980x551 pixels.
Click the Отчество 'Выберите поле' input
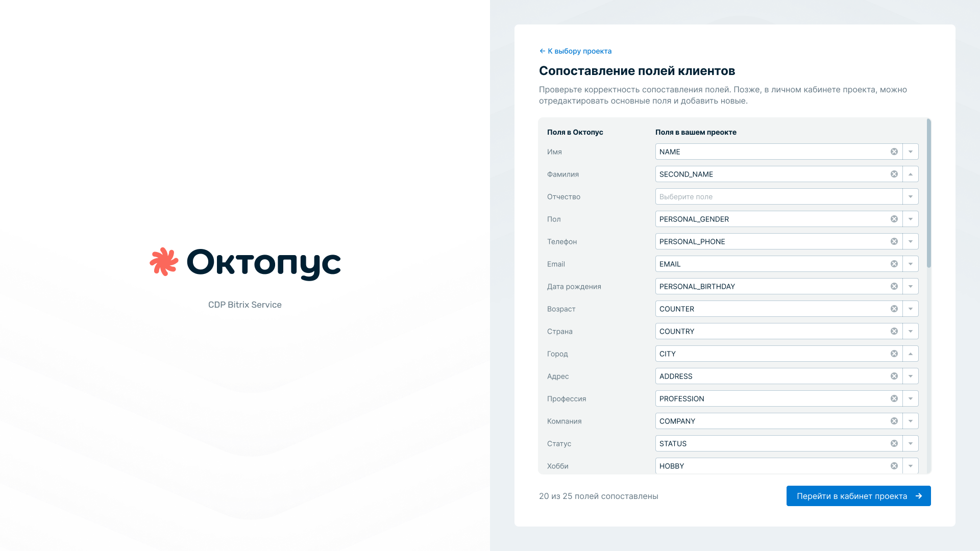pos(779,196)
